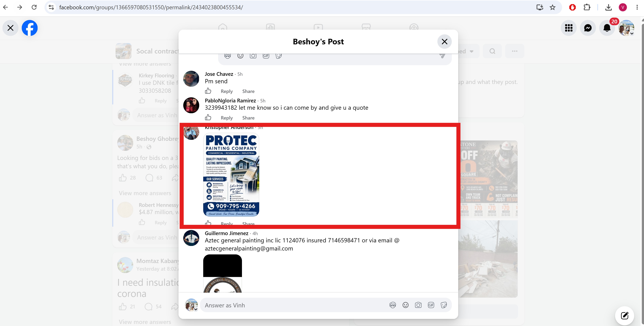The height and width of the screenshot is (326, 644).
Task: Open Jose Chavez's profile name
Action: pyautogui.click(x=219, y=74)
